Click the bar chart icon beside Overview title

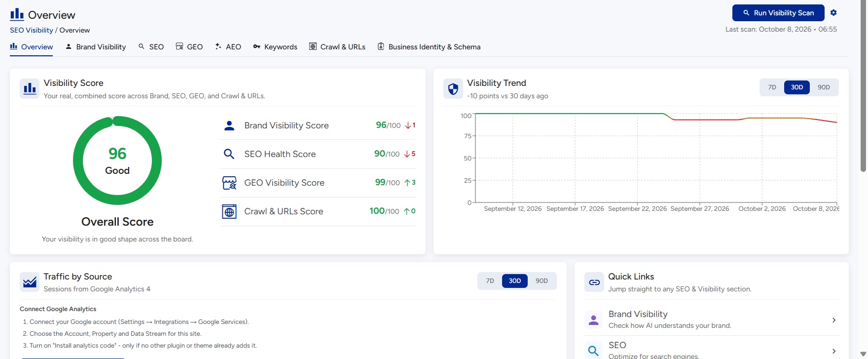pyautogui.click(x=17, y=14)
